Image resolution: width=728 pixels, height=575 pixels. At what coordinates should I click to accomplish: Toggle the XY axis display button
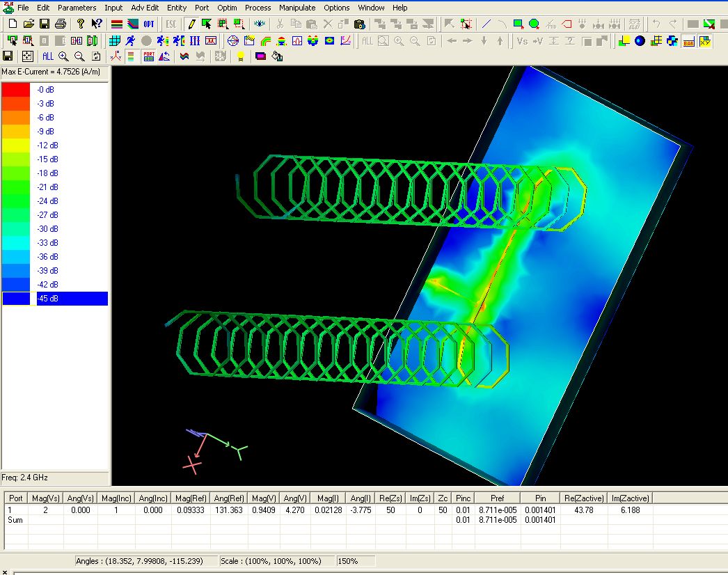(705, 41)
